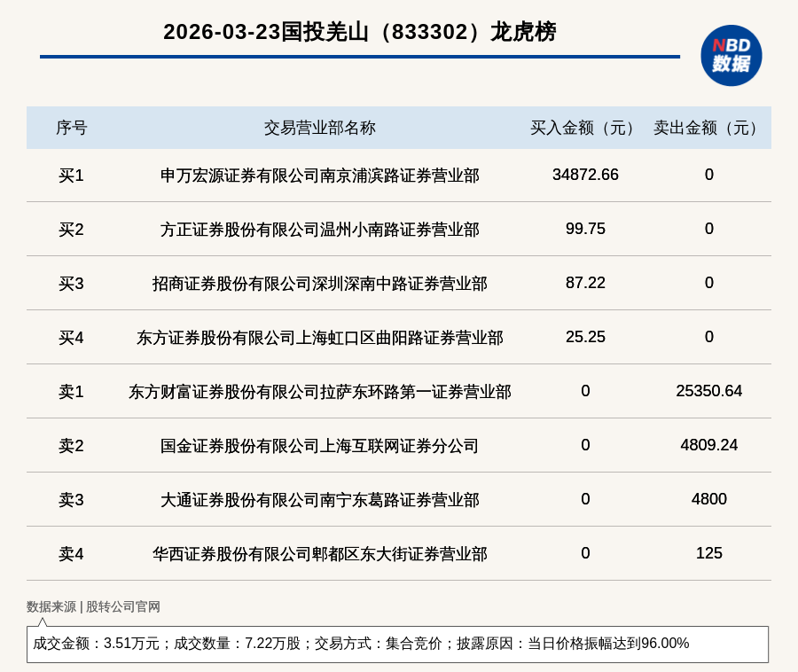The width and height of the screenshot is (798, 672).
Task: Click the 4809.24 sell amount value
Action: (708, 445)
